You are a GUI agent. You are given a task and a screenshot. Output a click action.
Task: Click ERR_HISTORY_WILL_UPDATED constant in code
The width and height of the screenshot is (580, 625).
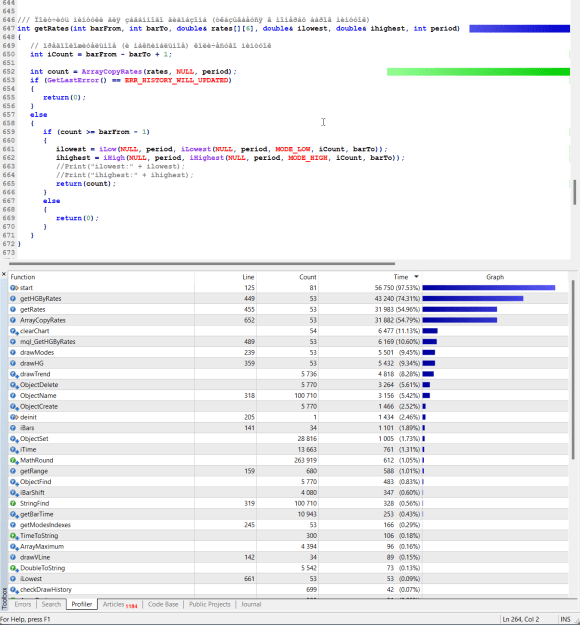click(177, 80)
